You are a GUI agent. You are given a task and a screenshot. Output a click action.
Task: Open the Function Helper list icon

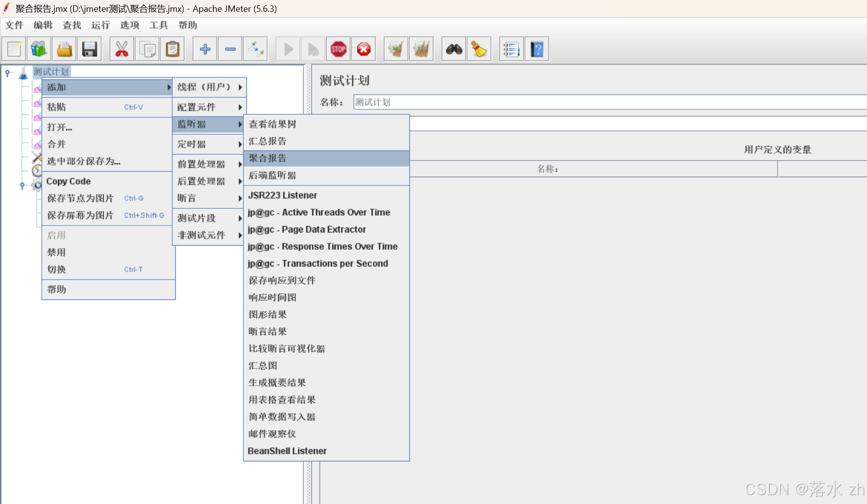click(512, 49)
